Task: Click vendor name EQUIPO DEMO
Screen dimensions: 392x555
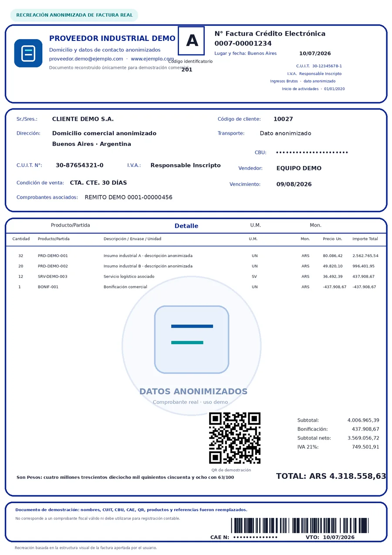Action: pyautogui.click(x=299, y=168)
